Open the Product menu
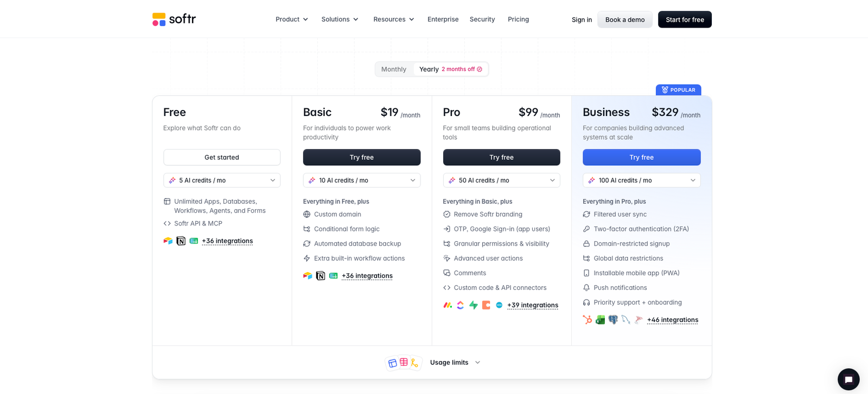868x394 pixels. click(292, 20)
